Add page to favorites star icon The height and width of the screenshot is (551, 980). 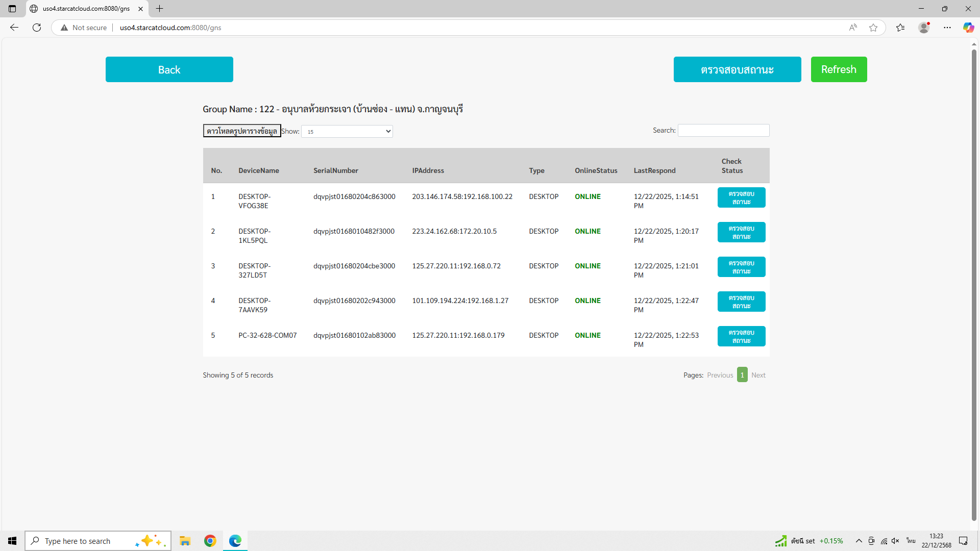873,28
